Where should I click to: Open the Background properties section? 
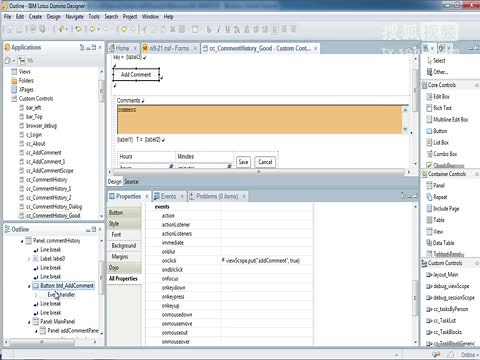(125, 246)
